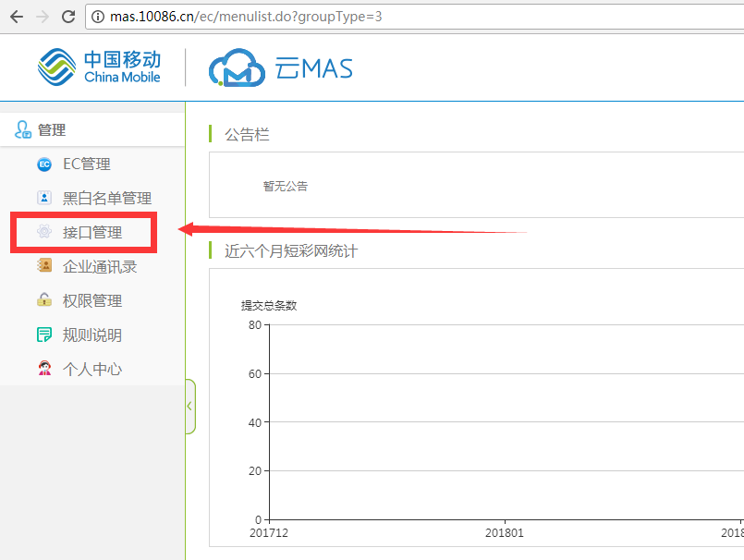Image resolution: width=744 pixels, height=560 pixels.
Task: Collapse the 管理 menu section header
Action: point(52,130)
